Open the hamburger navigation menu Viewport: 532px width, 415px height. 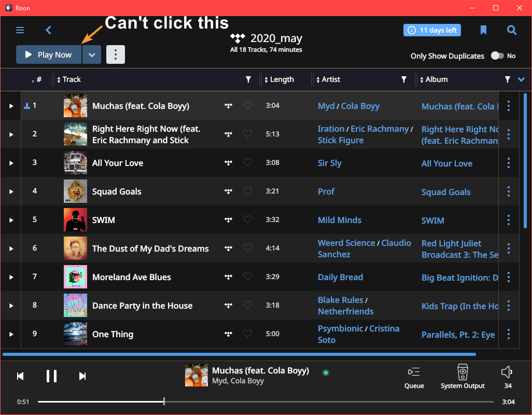[20, 30]
